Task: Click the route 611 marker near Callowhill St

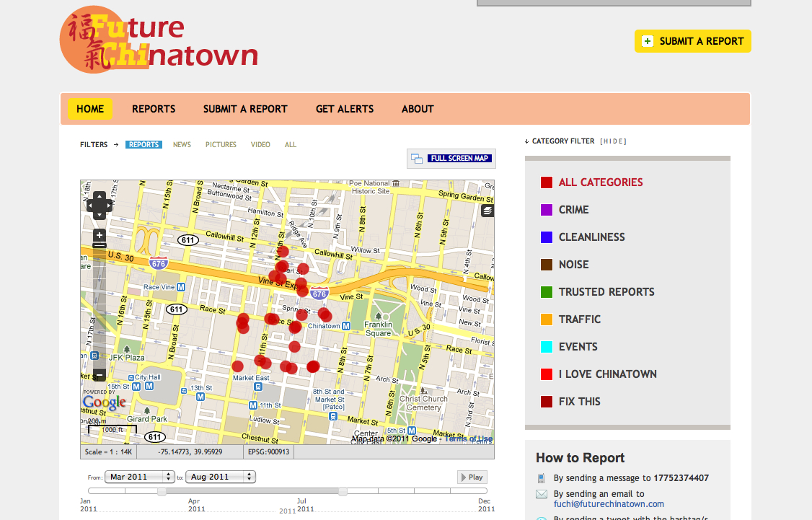Action: 188,240
